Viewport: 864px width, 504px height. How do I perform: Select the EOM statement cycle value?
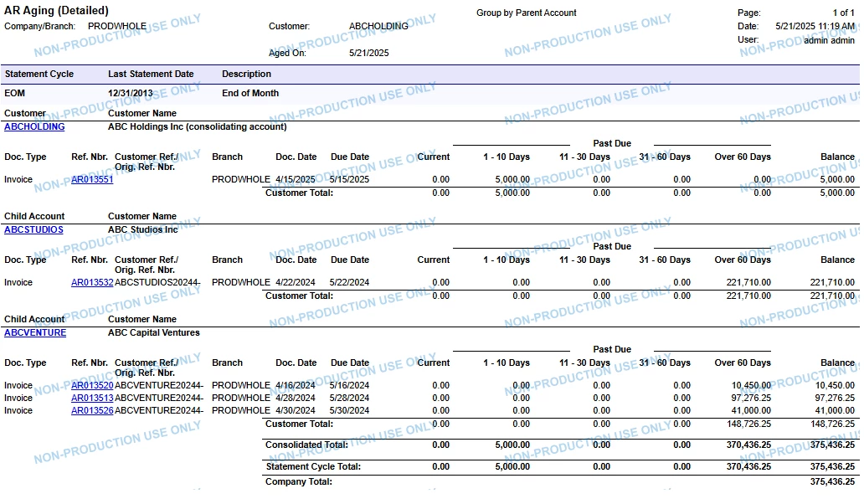15,94
